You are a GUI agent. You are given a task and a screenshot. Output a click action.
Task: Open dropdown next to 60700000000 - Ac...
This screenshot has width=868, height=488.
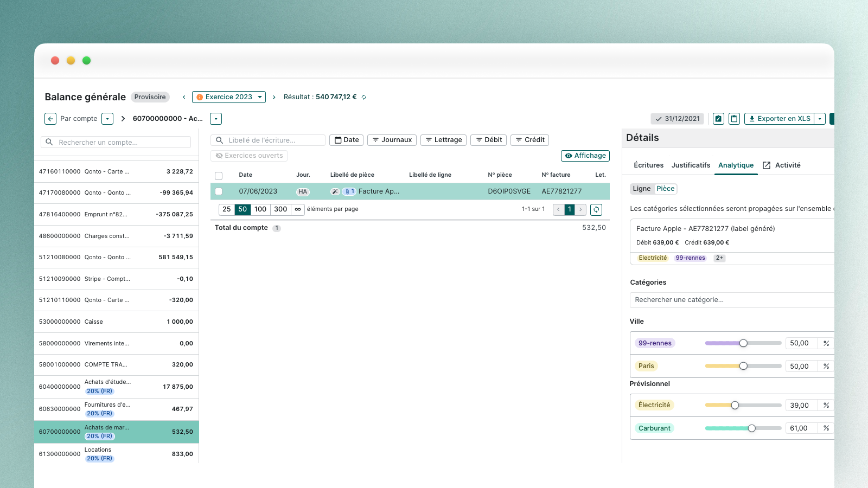(216, 119)
